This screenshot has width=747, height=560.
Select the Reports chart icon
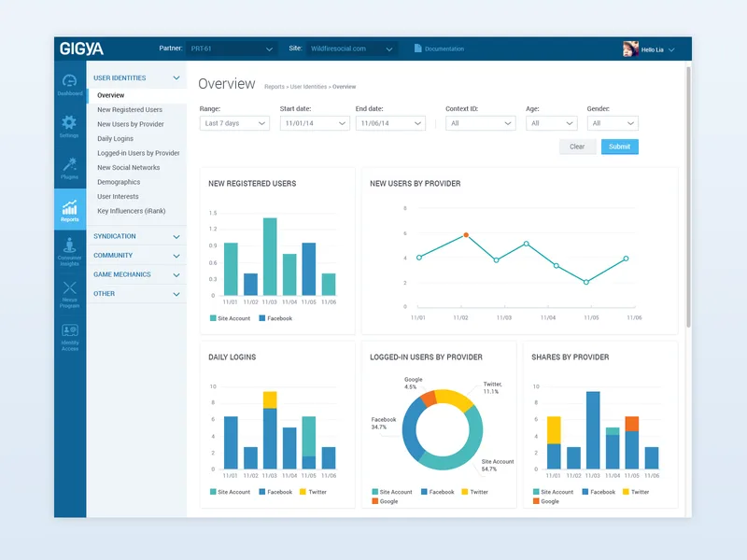click(x=69, y=209)
